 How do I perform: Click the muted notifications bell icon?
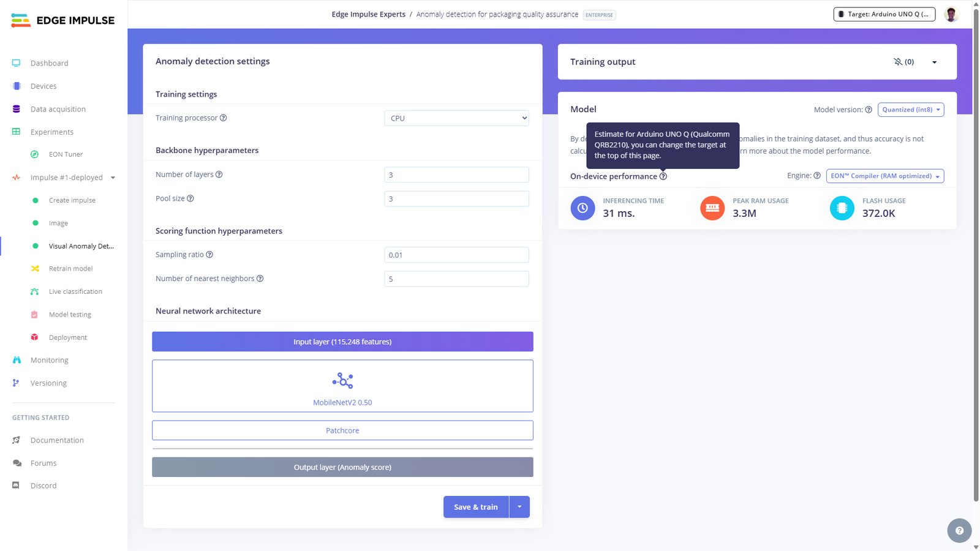(x=898, y=62)
